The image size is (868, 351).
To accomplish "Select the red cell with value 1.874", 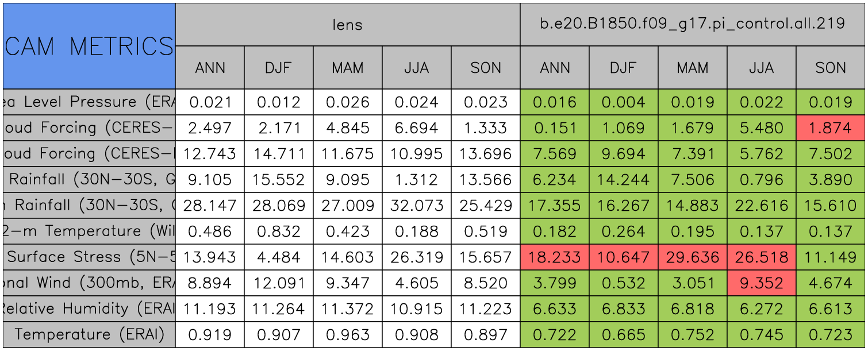I will pos(831,128).
